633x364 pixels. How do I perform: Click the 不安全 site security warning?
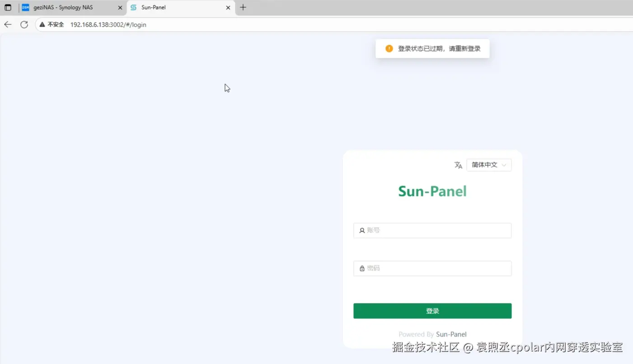click(x=52, y=24)
